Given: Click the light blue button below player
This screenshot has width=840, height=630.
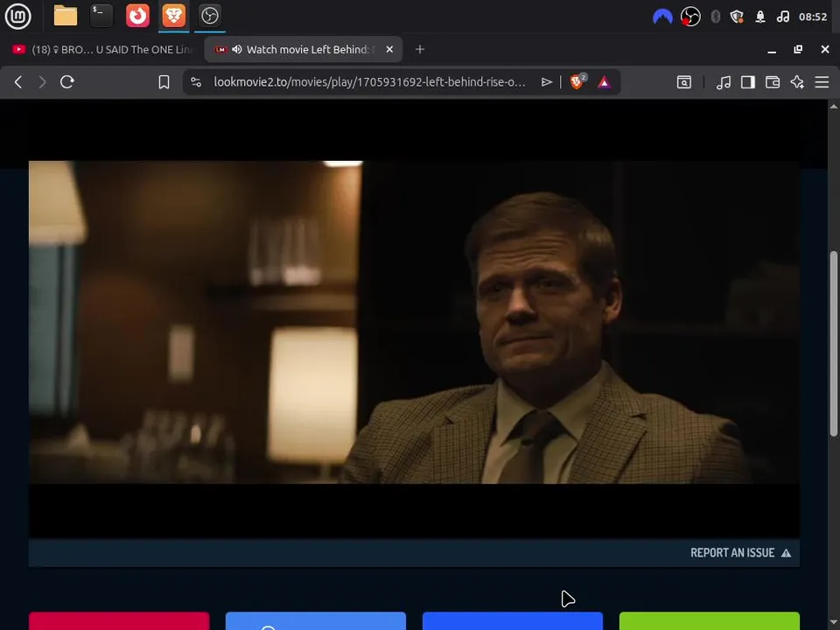Looking at the screenshot, I should click(x=316, y=621).
